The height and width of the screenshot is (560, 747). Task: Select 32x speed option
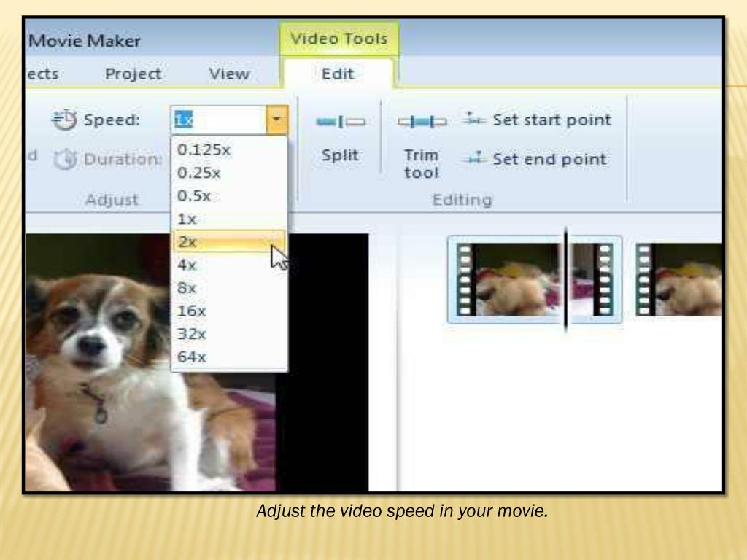click(229, 333)
